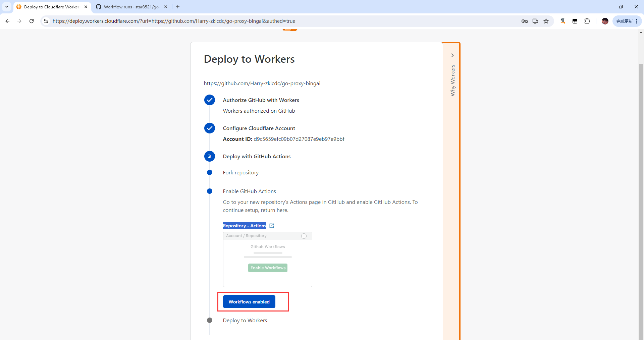Image resolution: width=644 pixels, height=340 pixels.
Task: Click the Why Workers vertical label
Action: point(452,80)
